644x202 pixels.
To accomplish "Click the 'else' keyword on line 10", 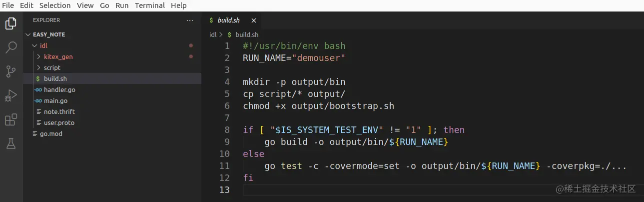I will point(253,154).
